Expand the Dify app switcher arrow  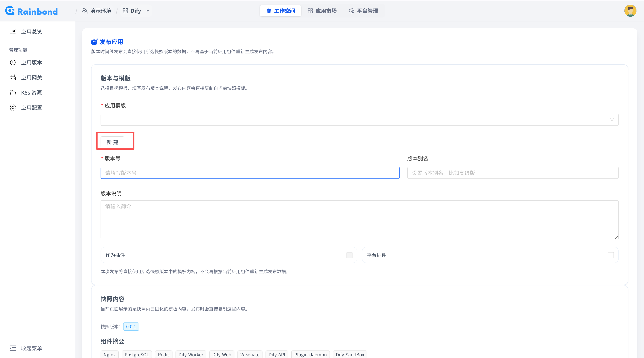(148, 11)
